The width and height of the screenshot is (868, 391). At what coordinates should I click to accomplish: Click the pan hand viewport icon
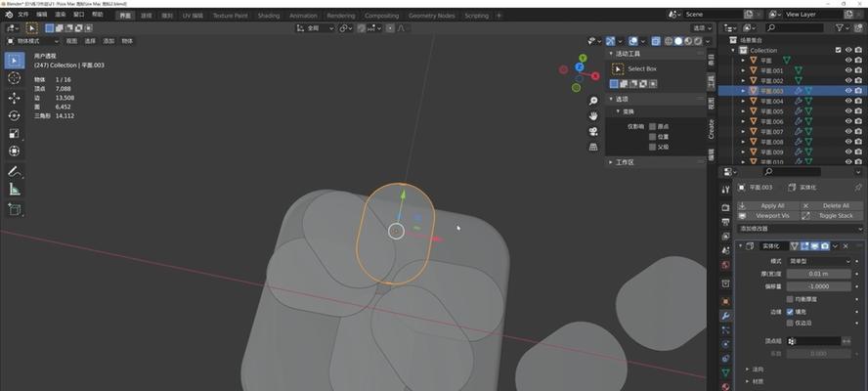coord(593,115)
